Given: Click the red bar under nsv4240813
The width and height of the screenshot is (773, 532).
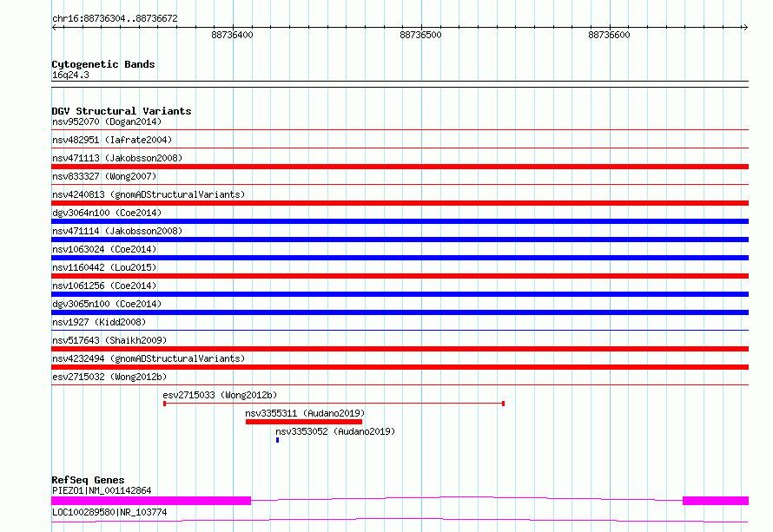Looking at the screenshot, I should (400, 203).
